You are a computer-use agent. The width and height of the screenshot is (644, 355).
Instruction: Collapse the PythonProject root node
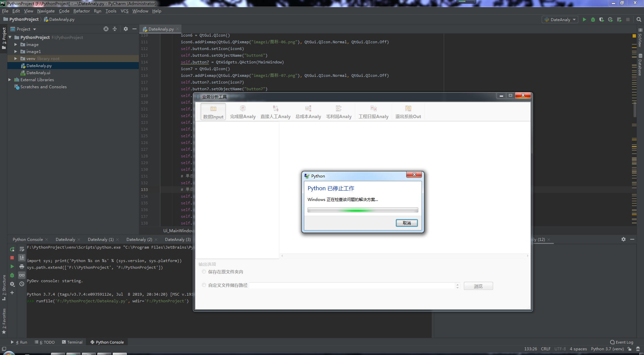click(x=10, y=37)
